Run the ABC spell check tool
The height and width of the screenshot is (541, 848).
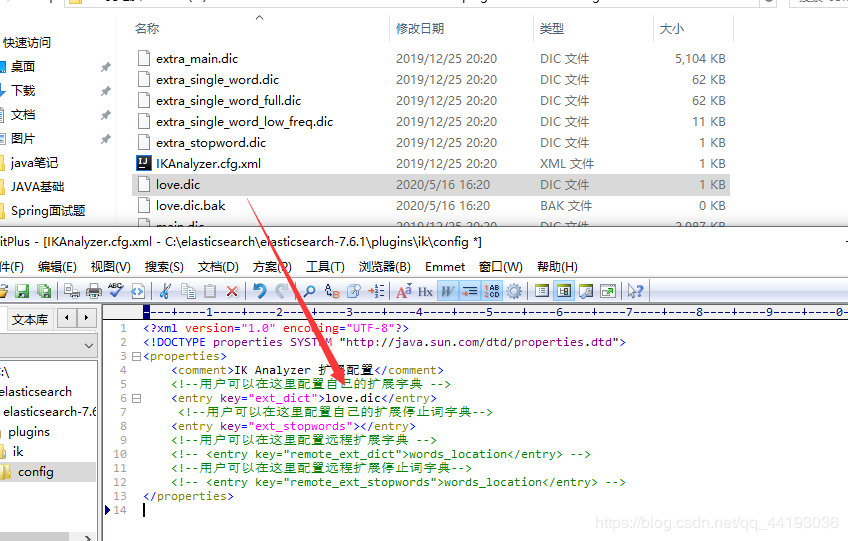click(x=115, y=291)
